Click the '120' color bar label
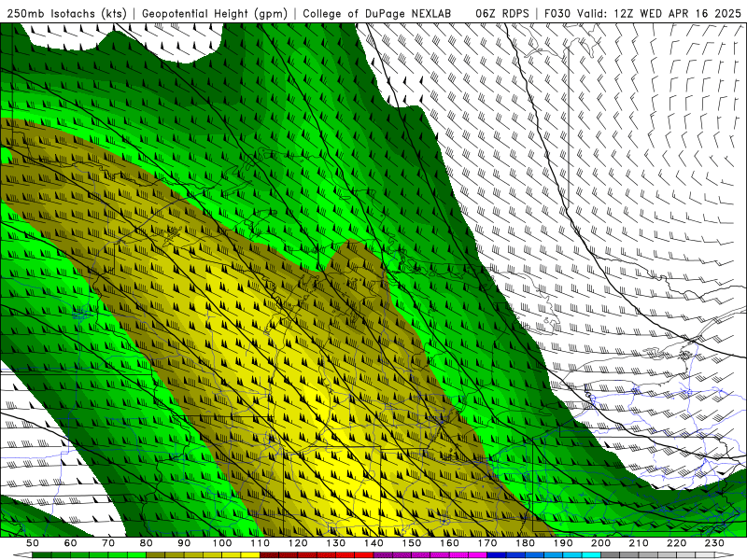747x560 pixels. click(x=298, y=543)
